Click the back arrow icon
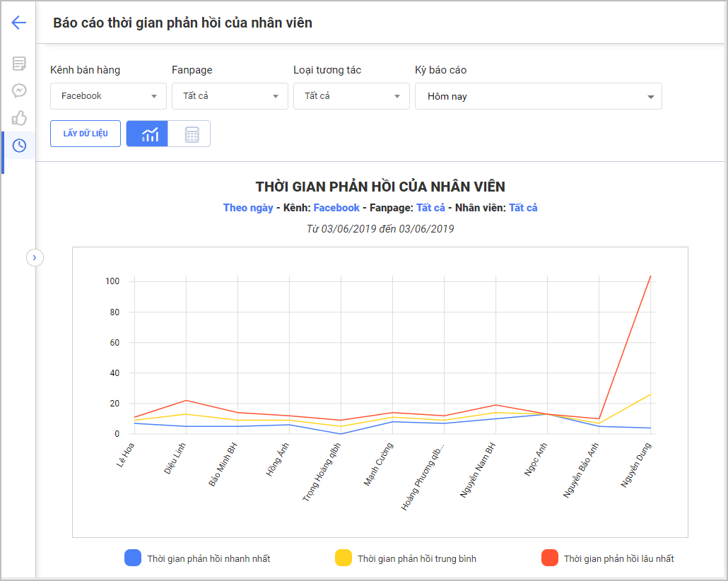 pyautogui.click(x=18, y=23)
